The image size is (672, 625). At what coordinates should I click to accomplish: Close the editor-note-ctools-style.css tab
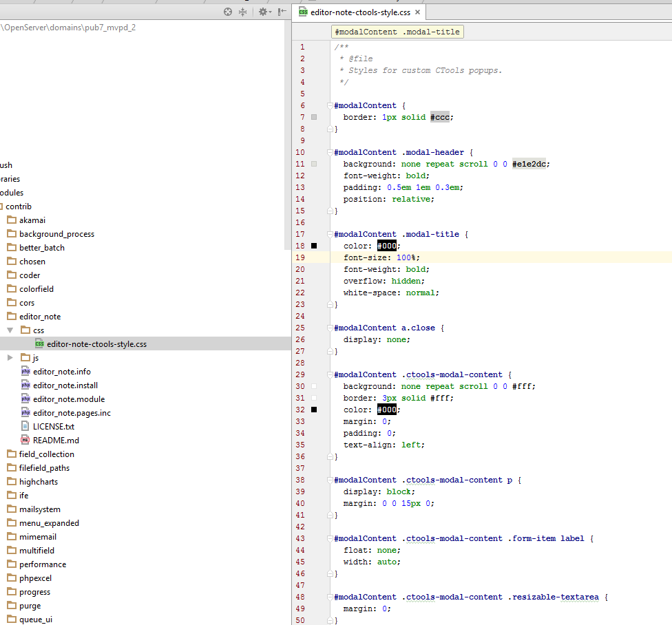417,12
